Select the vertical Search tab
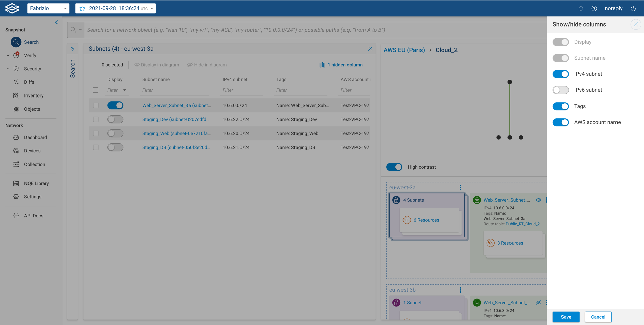This screenshot has height=325, width=644. point(72,69)
